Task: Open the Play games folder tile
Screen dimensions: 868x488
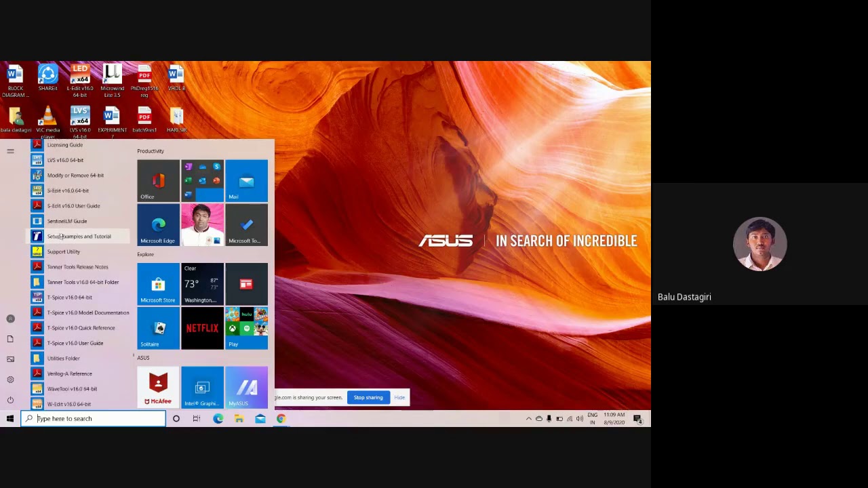Action: point(246,328)
